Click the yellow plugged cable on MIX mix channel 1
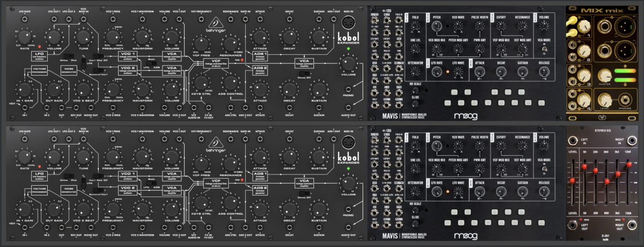This screenshot has width=644, height=247. [x=572, y=20]
